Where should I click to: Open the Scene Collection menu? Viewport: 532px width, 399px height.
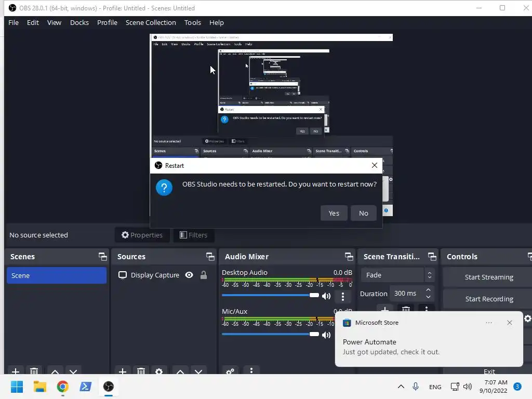point(151,22)
